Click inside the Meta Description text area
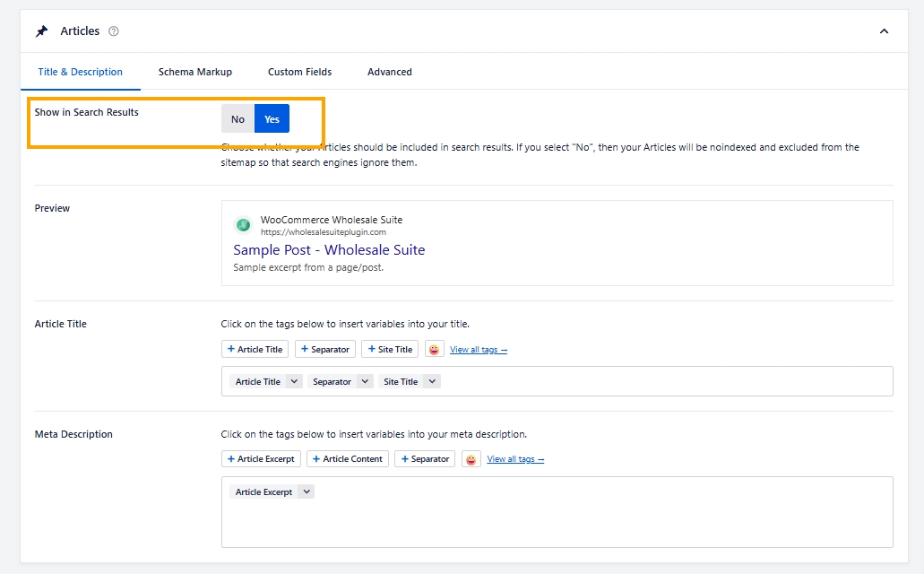This screenshot has width=924, height=574. coord(556,525)
